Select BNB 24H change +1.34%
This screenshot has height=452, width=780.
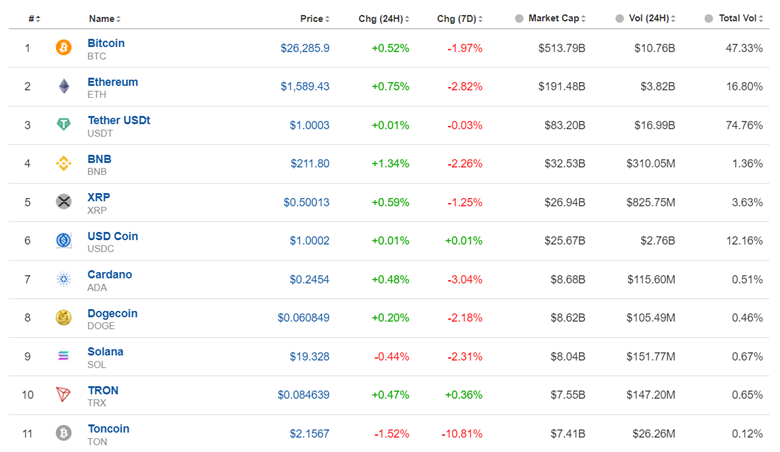(390, 164)
